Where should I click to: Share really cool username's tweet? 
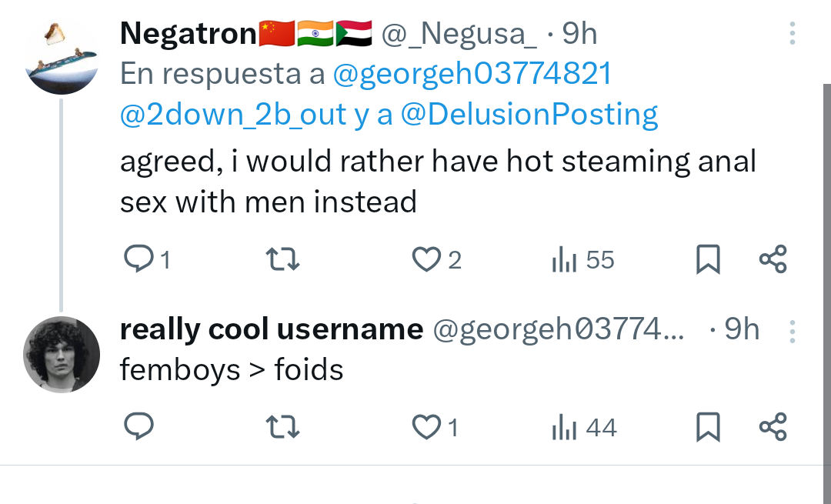coord(773,427)
